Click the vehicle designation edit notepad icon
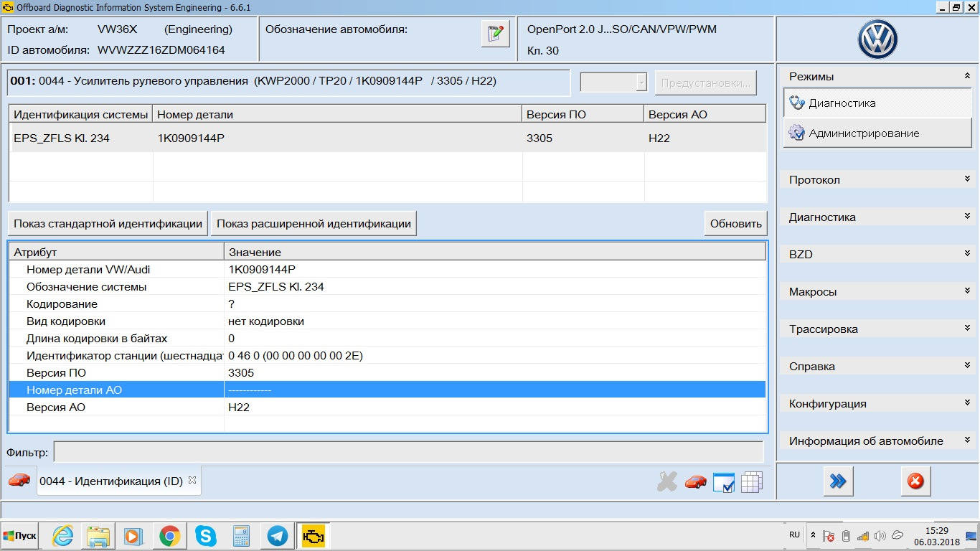This screenshot has height=551, width=980. point(495,34)
